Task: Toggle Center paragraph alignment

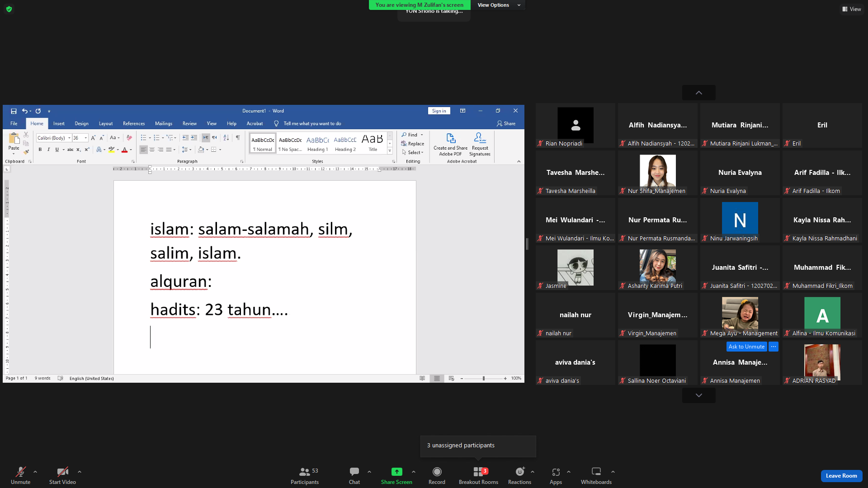Action: click(152, 150)
